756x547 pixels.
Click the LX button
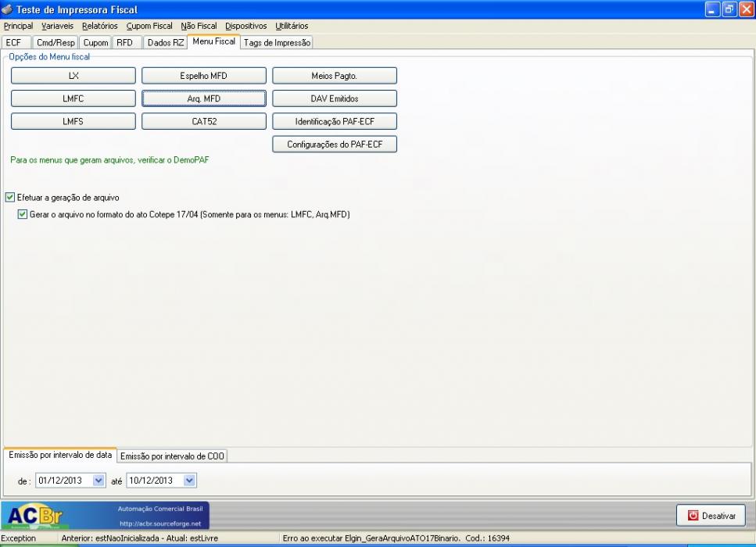[73, 76]
